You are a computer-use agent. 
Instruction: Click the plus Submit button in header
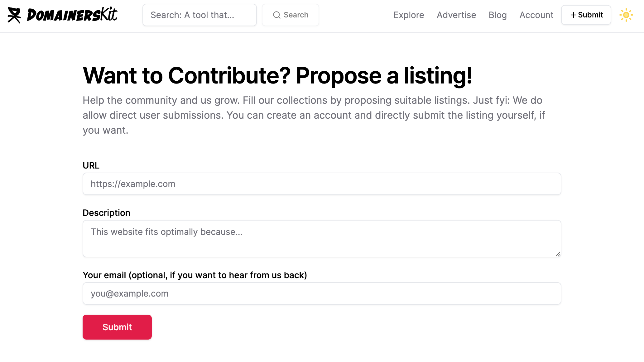pyautogui.click(x=586, y=15)
